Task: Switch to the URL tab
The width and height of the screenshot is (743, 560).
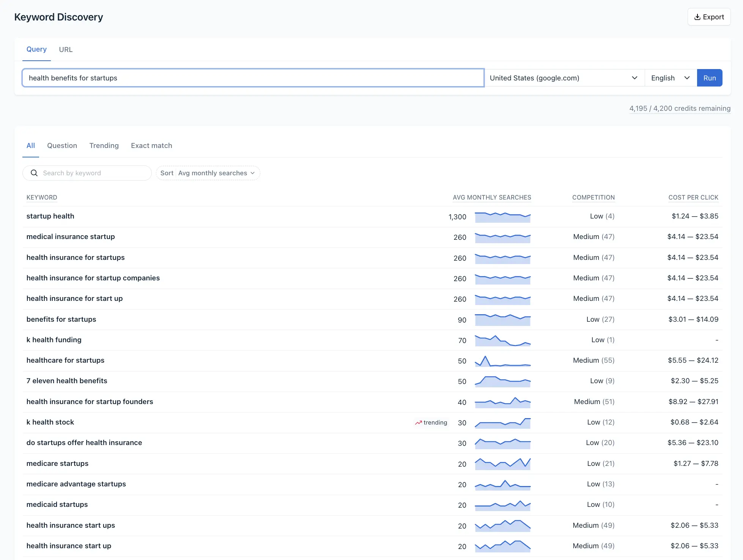Action: tap(66, 50)
